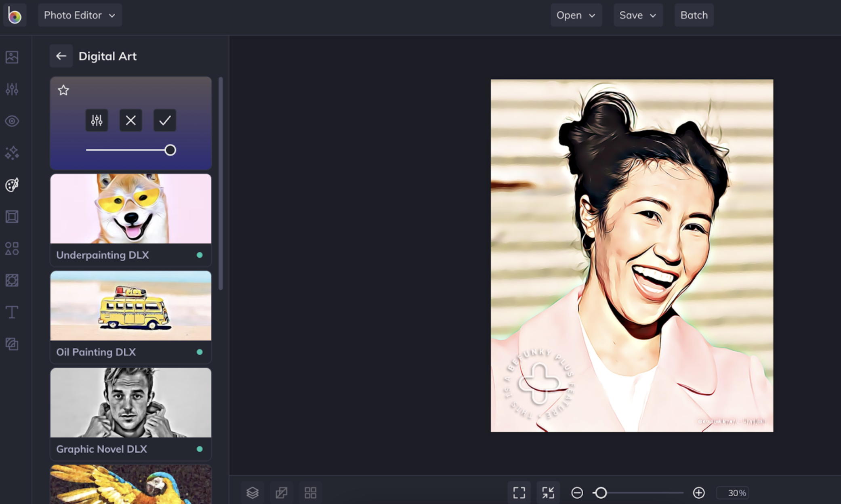
Task: Zoom in with plus icon
Action: click(699, 493)
